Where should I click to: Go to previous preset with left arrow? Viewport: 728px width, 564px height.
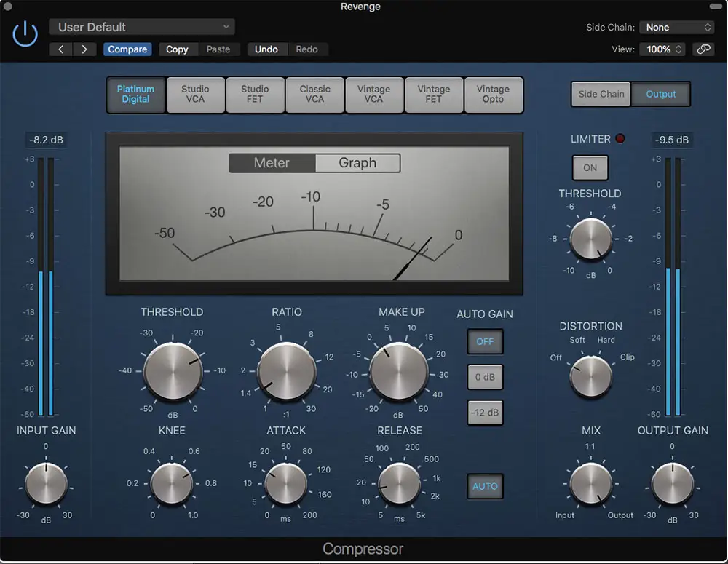point(61,49)
